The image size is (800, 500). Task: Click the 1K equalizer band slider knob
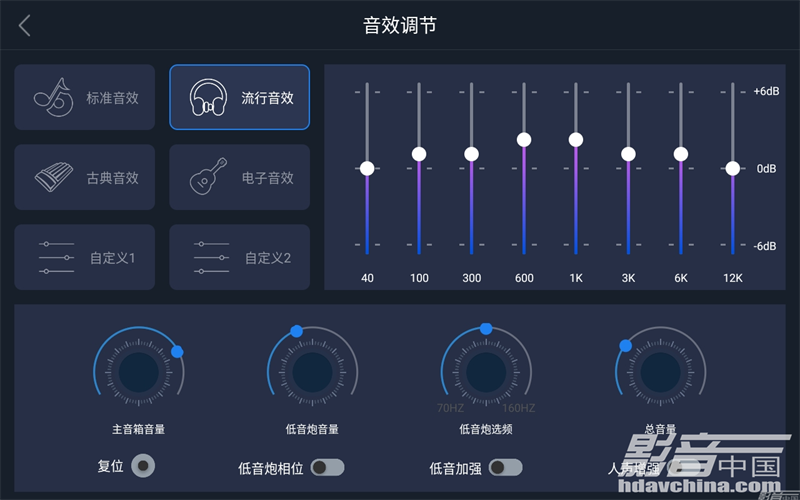click(576, 139)
